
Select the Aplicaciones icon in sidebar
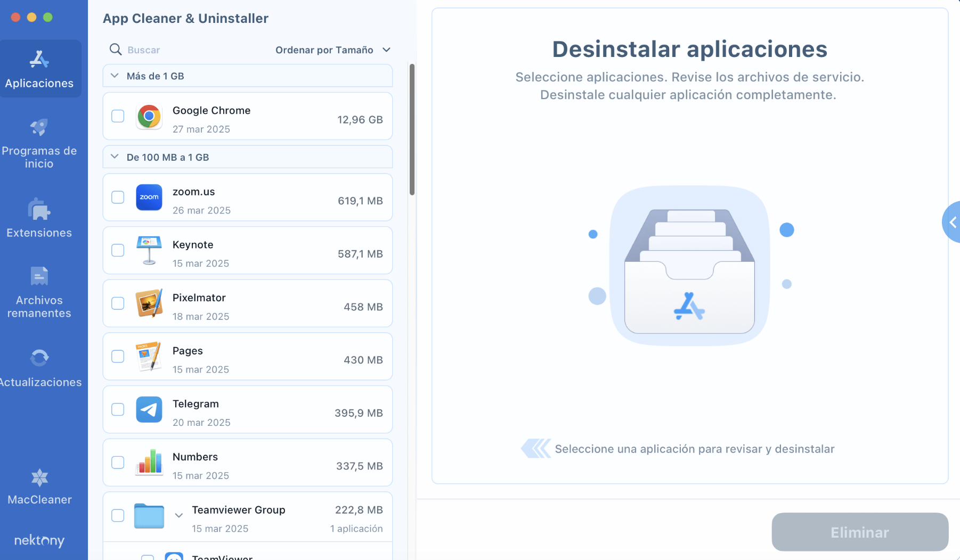click(x=40, y=69)
